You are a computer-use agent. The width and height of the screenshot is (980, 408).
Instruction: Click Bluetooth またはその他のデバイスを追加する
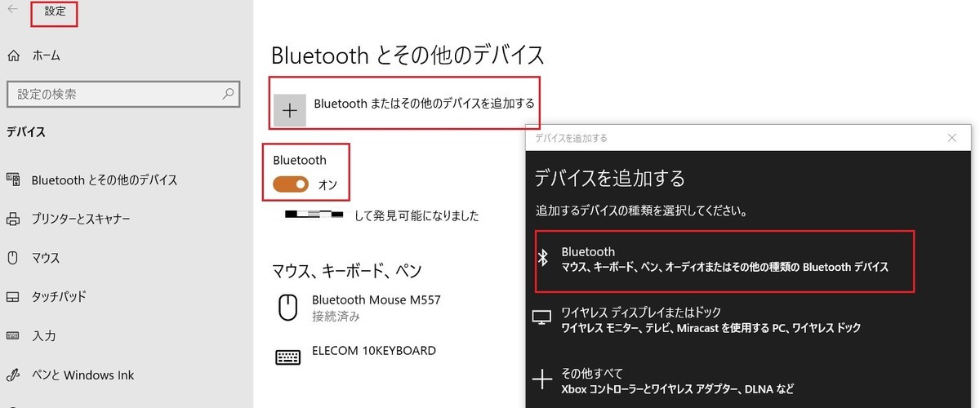coord(424,103)
